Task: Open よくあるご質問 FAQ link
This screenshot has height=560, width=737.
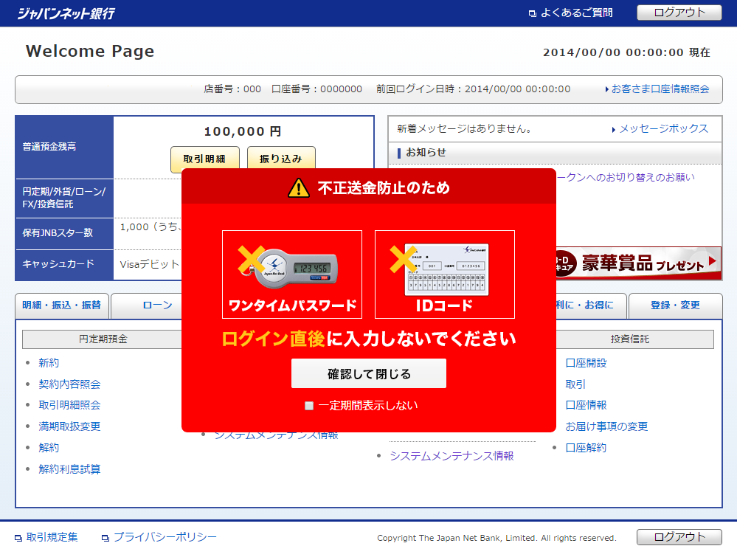Action: click(x=576, y=13)
